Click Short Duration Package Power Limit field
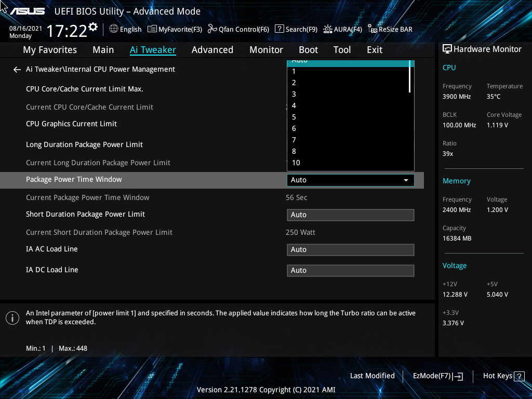Viewport: 532px width, 399px height. [351, 215]
